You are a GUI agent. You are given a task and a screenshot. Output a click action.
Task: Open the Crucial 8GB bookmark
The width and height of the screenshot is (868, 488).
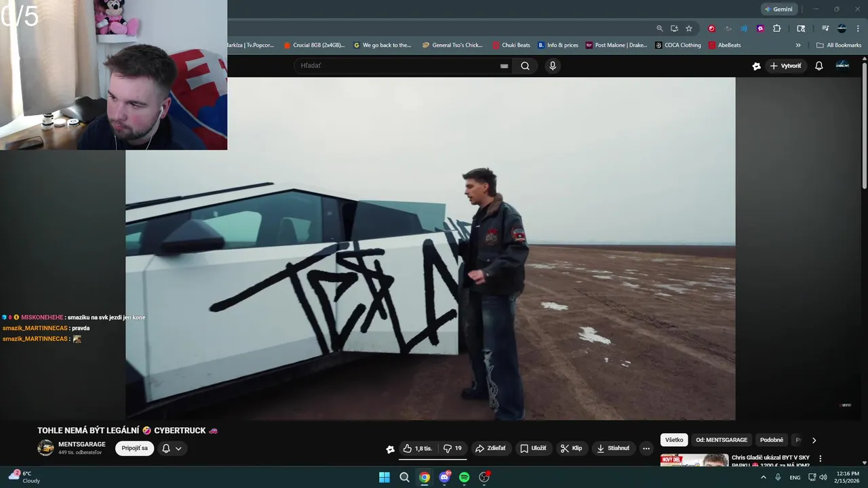click(314, 45)
